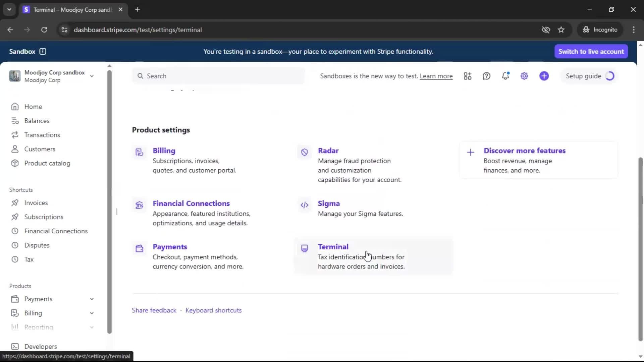Expand the Moodjoy Corp sandbox account switcher
Screen dimensions: 644x362
[x=92, y=76]
